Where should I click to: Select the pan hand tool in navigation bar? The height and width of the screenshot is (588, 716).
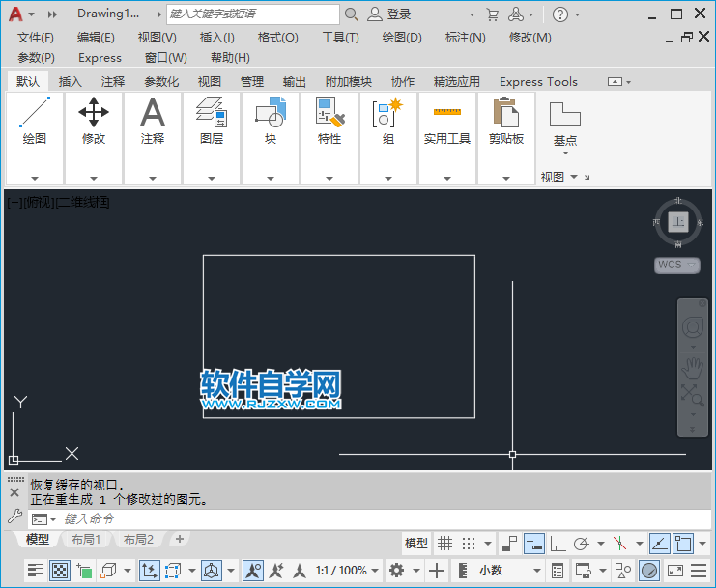click(x=692, y=368)
